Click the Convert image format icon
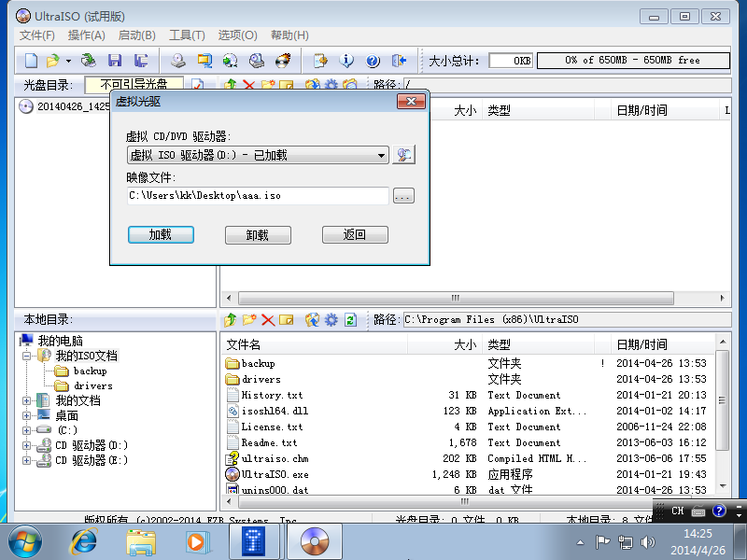 click(231, 61)
